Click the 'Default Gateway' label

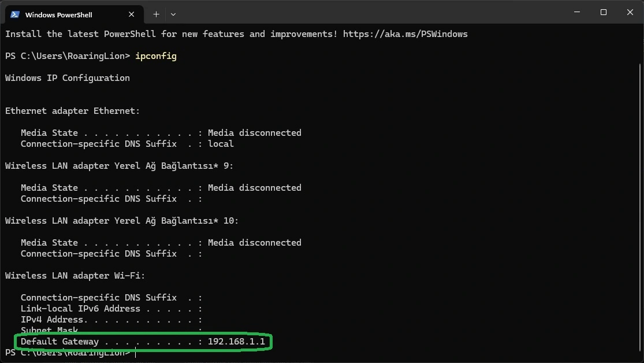tap(60, 342)
